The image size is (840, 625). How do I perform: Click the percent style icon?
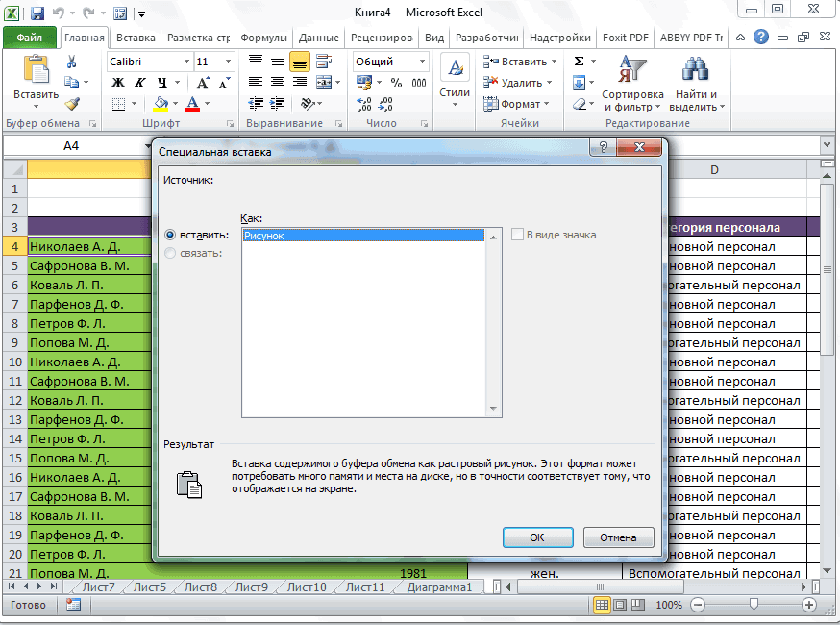pos(396,83)
